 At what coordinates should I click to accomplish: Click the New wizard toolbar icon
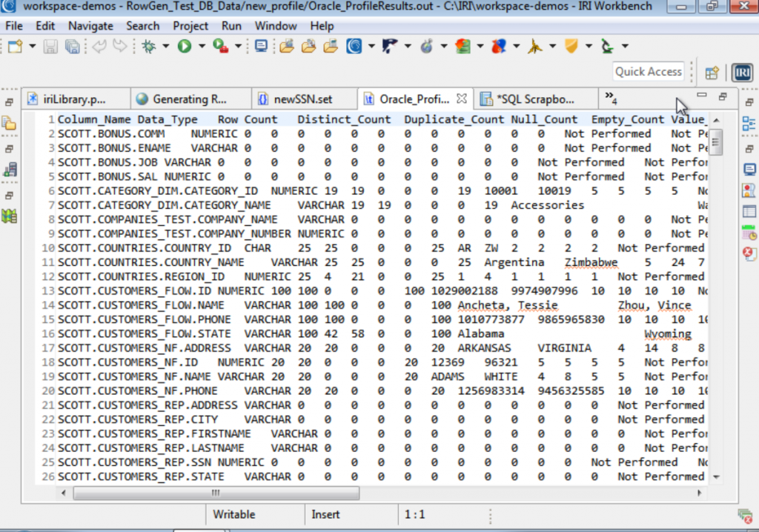(x=15, y=46)
